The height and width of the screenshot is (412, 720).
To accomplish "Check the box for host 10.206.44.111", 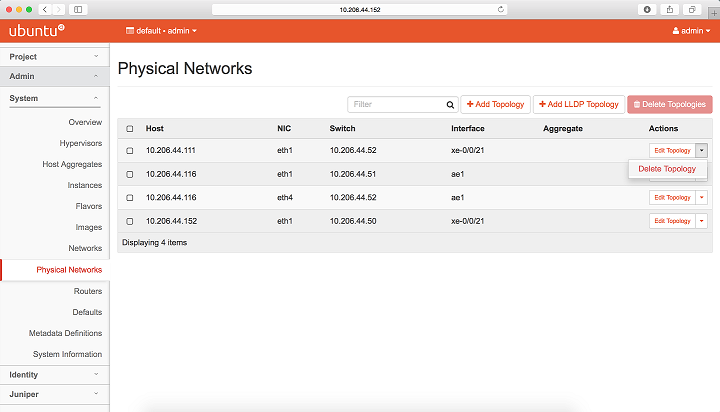I will 130,151.
